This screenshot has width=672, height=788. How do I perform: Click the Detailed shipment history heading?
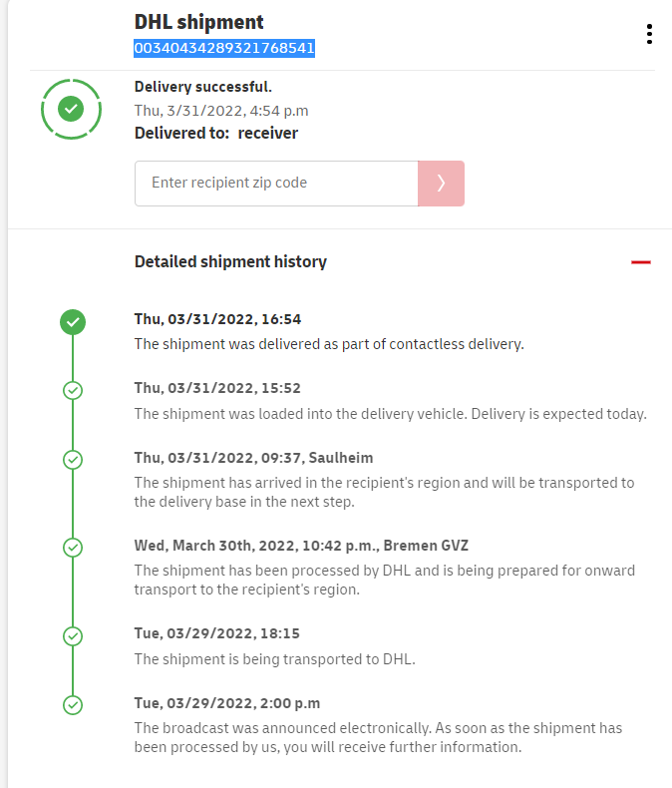[x=230, y=262]
